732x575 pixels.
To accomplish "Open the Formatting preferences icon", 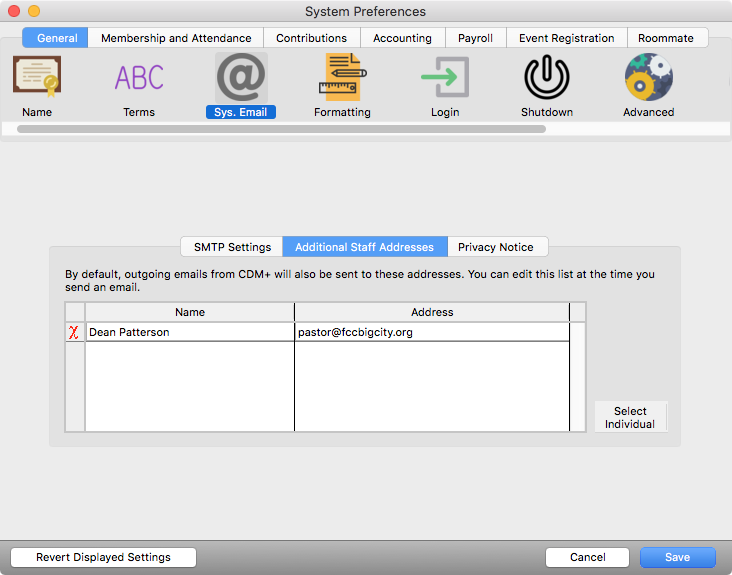I will click(342, 78).
